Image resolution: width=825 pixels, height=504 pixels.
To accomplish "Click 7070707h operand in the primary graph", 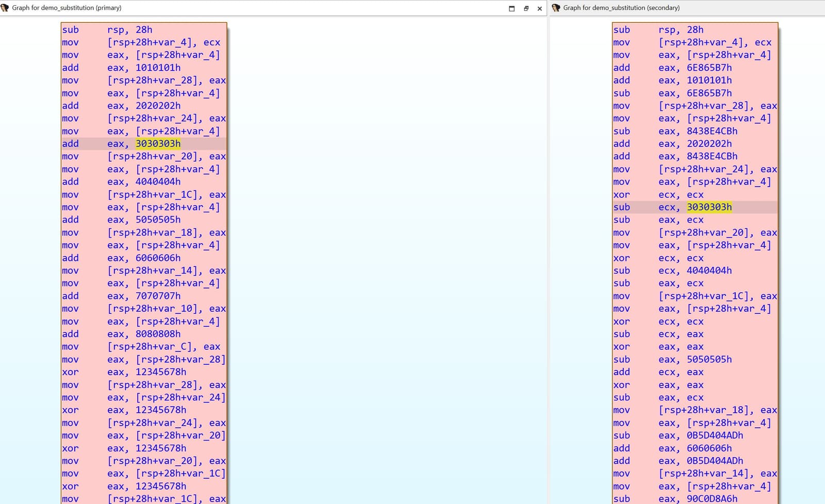I will [158, 296].
